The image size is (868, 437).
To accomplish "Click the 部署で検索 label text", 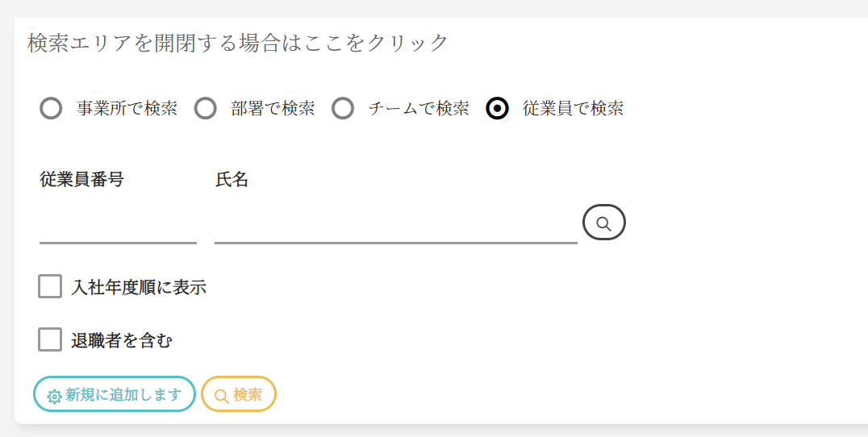I will click(x=273, y=108).
